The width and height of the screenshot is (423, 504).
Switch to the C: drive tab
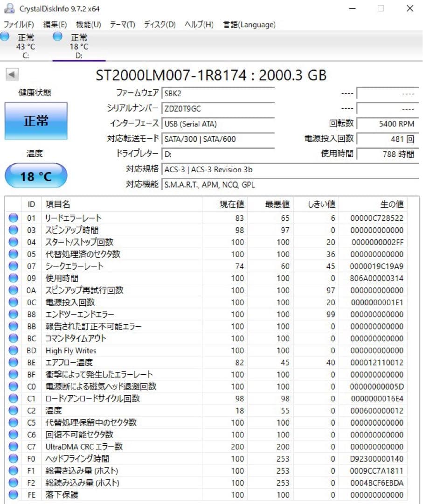click(x=26, y=47)
